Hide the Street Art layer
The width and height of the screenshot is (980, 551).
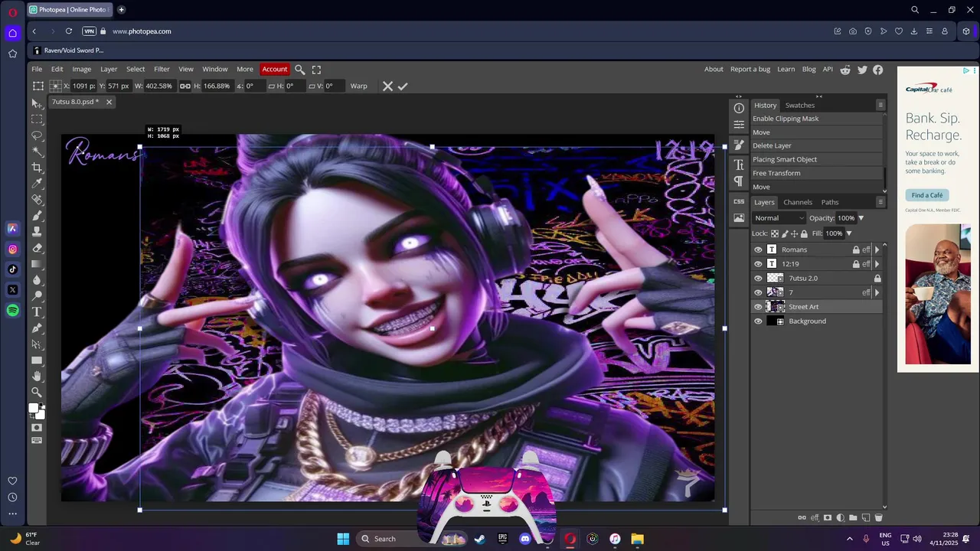tap(758, 307)
